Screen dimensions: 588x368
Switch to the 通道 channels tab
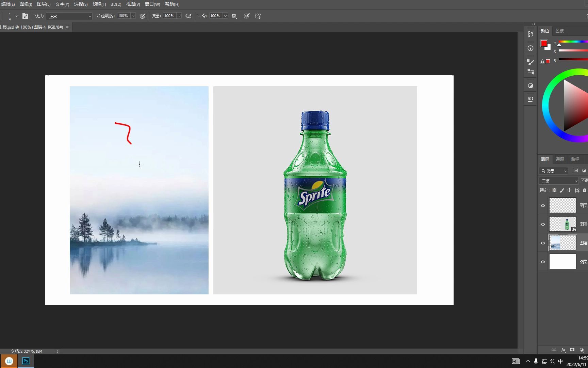tap(560, 159)
